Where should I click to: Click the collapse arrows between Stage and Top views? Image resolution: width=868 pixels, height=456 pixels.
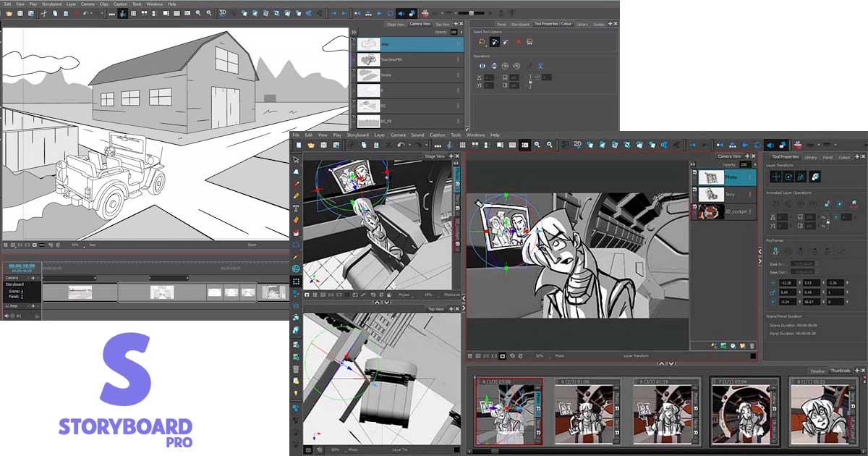pyautogui.click(x=382, y=303)
